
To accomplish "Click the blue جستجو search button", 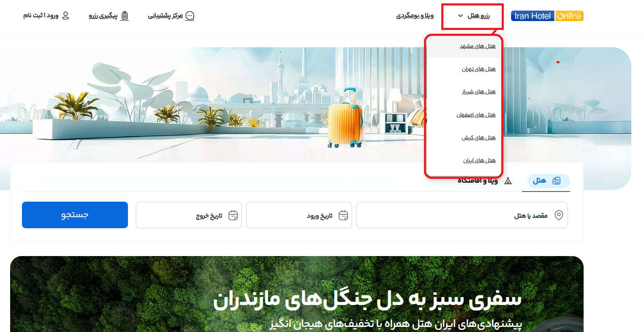I will click(75, 215).
